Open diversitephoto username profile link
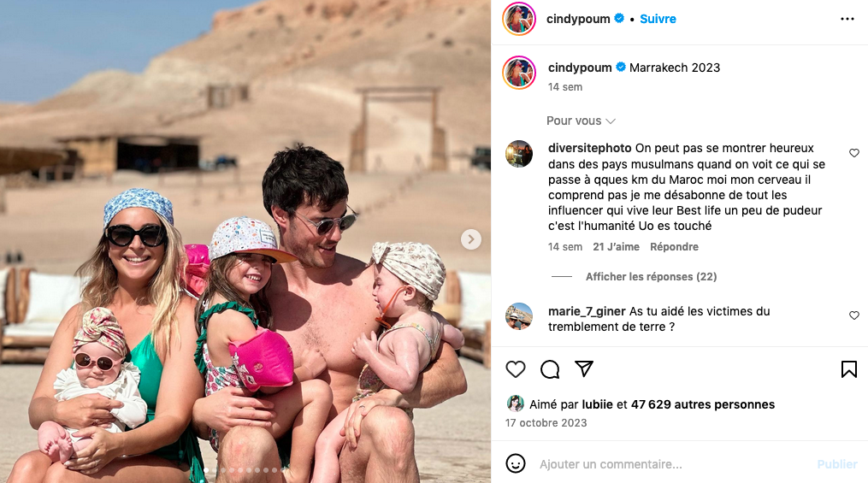Viewport: 868px width, 483px height. point(589,148)
